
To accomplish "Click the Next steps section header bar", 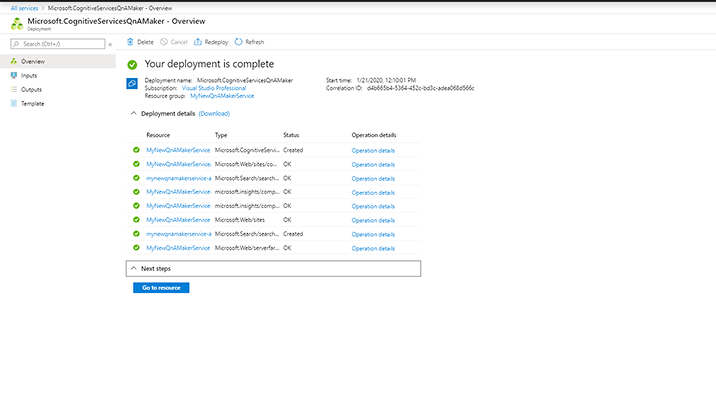I will click(x=274, y=268).
